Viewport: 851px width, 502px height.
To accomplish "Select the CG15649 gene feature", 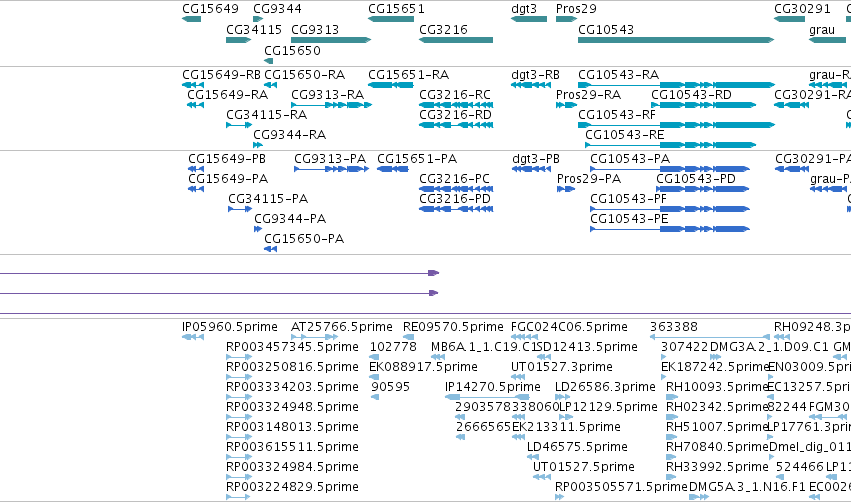I will click(x=192, y=19).
